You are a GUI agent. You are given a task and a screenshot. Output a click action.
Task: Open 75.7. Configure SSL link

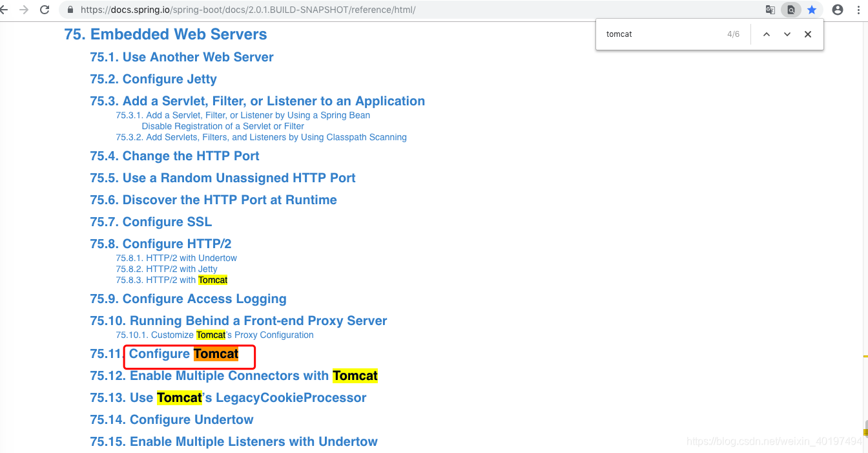point(150,222)
